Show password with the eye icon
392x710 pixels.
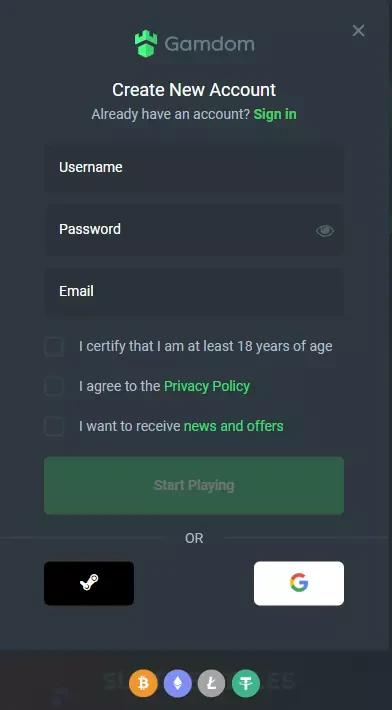coord(325,231)
